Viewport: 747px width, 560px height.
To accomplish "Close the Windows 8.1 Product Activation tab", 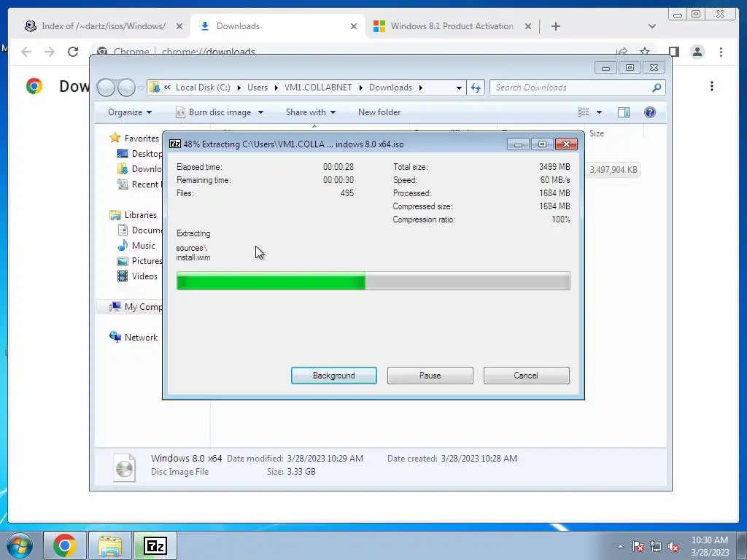I will (x=528, y=27).
